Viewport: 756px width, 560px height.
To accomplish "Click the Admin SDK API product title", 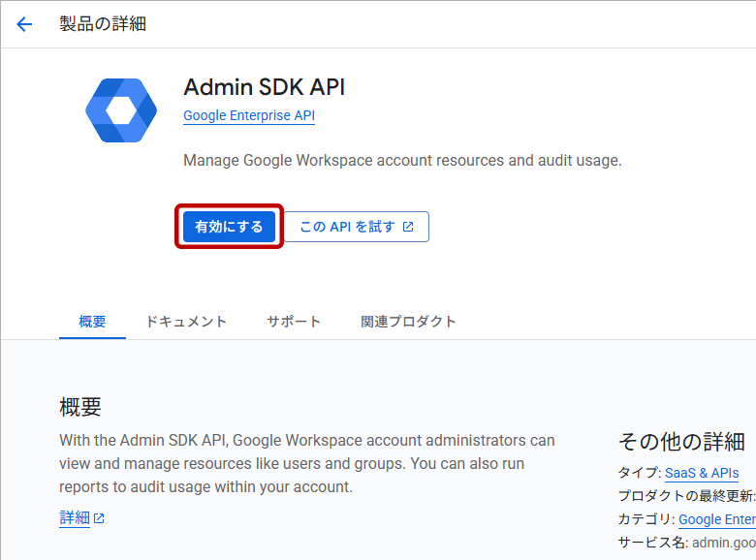I will tap(264, 87).
